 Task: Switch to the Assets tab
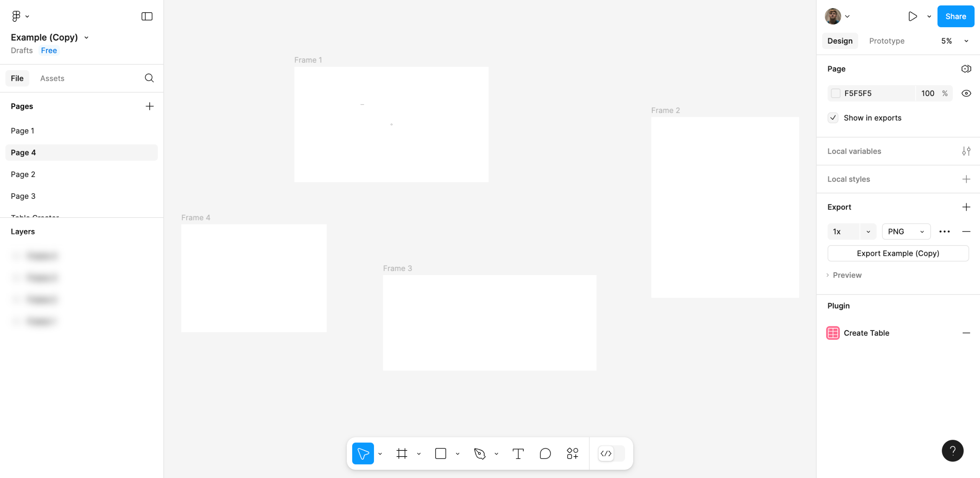52,78
